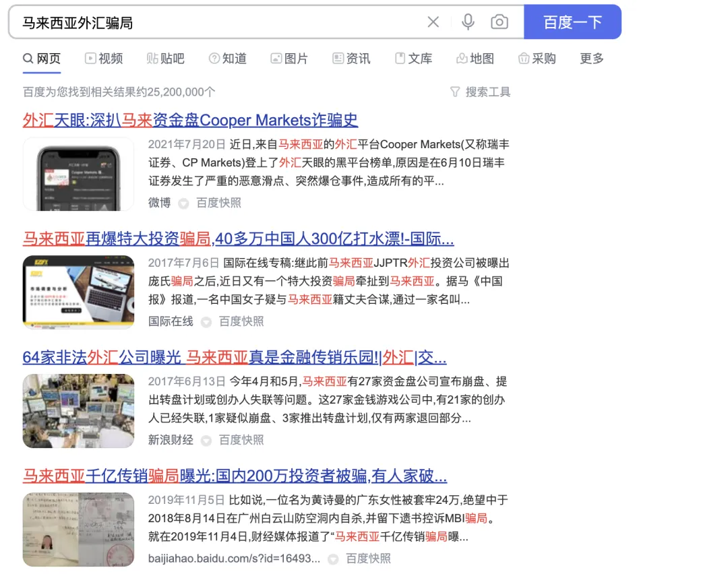The height and width of the screenshot is (578, 728).
Task: Open the 64家非法外汇公司曝光 result link
Action: (235, 357)
